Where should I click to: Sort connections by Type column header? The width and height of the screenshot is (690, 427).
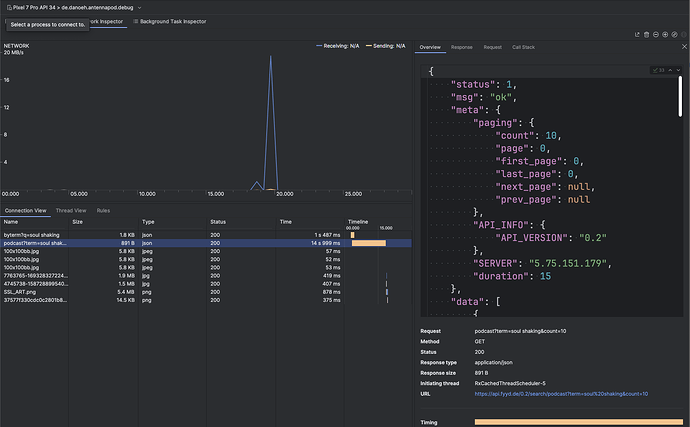click(x=172, y=222)
